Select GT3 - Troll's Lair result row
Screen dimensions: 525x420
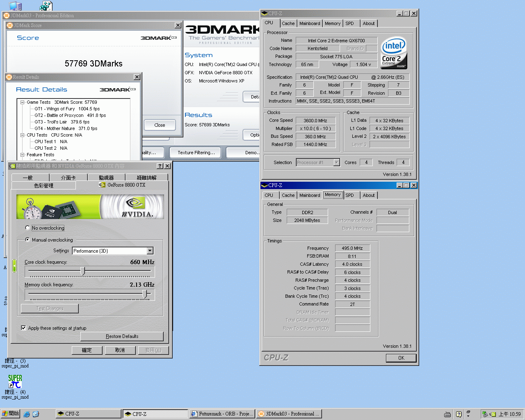pyautogui.click(x=62, y=122)
